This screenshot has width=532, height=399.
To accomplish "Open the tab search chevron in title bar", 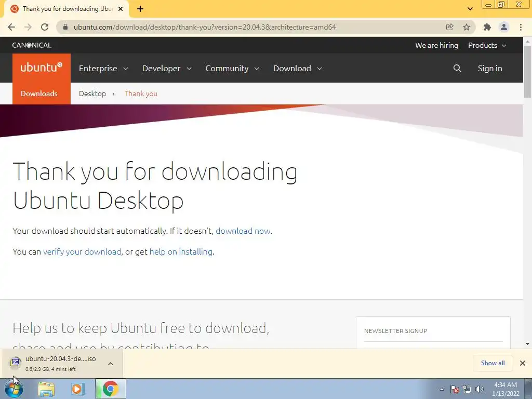I will tap(470, 9).
